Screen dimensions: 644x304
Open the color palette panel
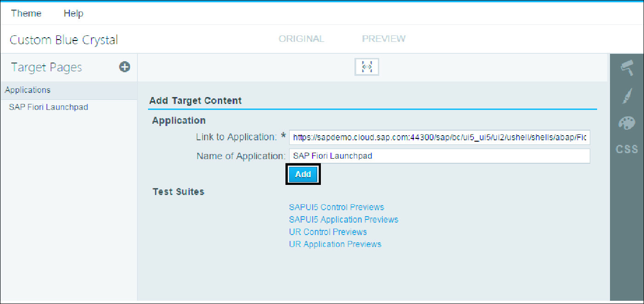point(627,123)
